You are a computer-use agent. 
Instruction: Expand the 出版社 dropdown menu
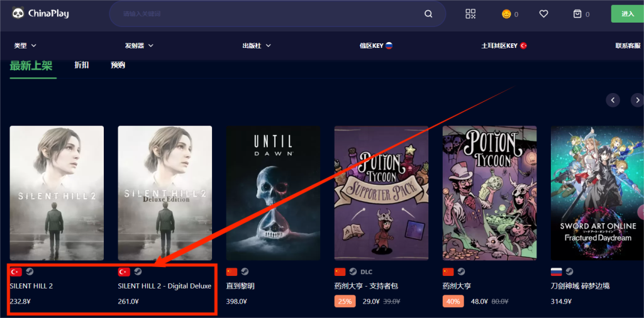tap(257, 45)
